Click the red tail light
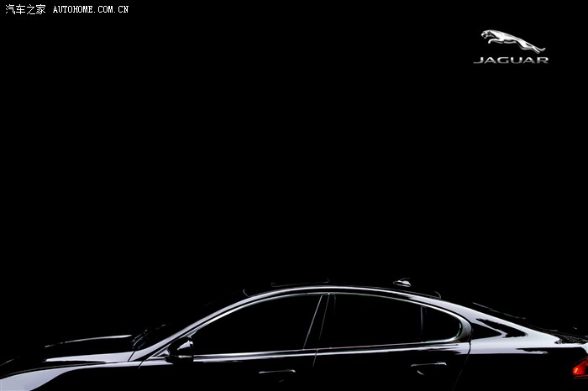The height and width of the screenshot is (391, 588). point(580,368)
